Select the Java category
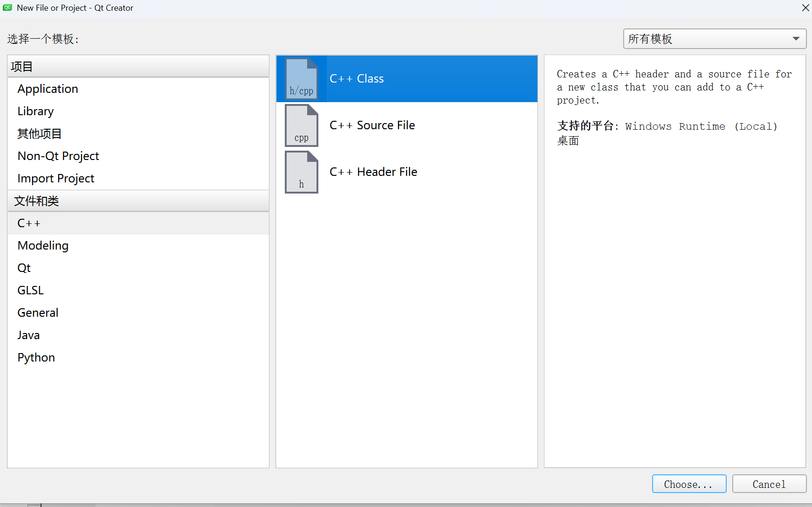The image size is (812, 507). click(x=138, y=335)
